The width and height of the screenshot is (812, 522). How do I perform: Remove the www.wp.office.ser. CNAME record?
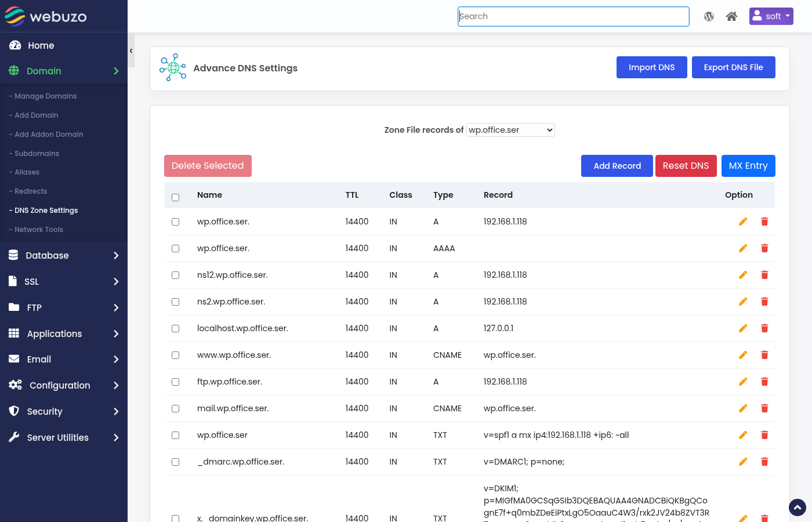764,355
